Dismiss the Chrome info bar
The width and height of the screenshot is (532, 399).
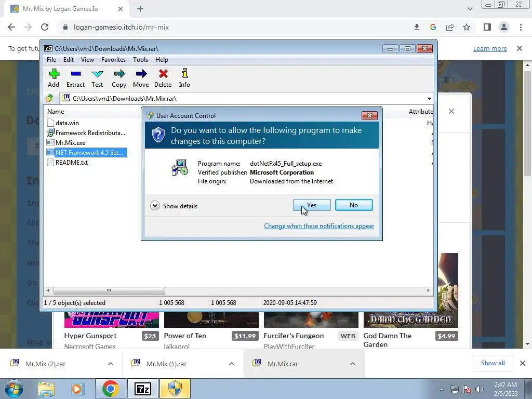pyautogui.click(x=520, y=48)
